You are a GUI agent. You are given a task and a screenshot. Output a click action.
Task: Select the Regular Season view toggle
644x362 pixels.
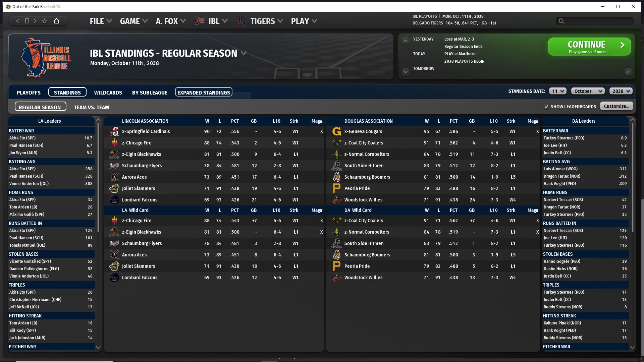pos(40,107)
